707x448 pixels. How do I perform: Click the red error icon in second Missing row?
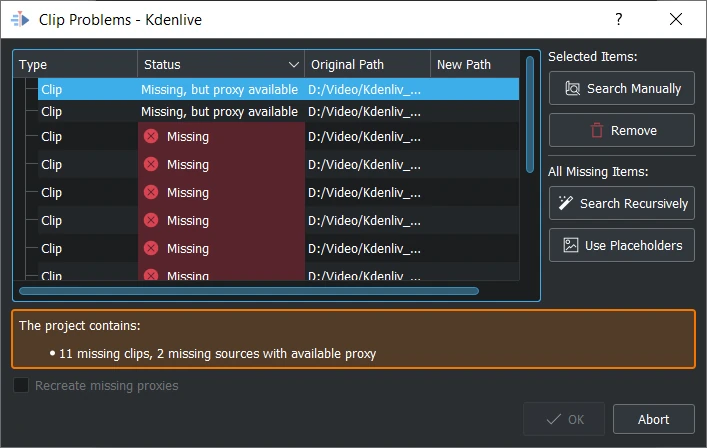tap(151, 164)
